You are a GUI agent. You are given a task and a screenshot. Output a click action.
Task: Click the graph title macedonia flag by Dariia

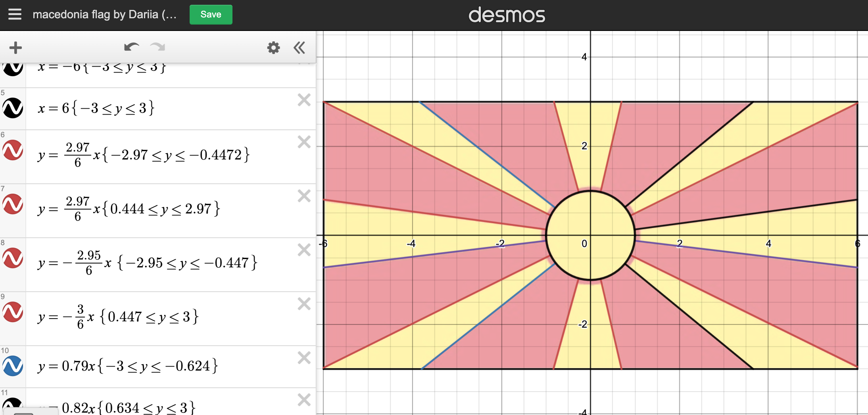(x=105, y=14)
